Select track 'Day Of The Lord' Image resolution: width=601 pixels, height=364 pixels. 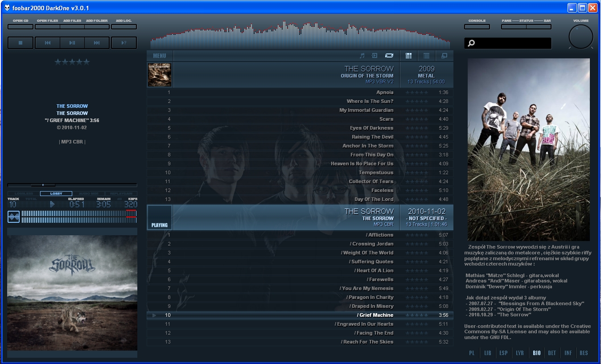coord(300,199)
